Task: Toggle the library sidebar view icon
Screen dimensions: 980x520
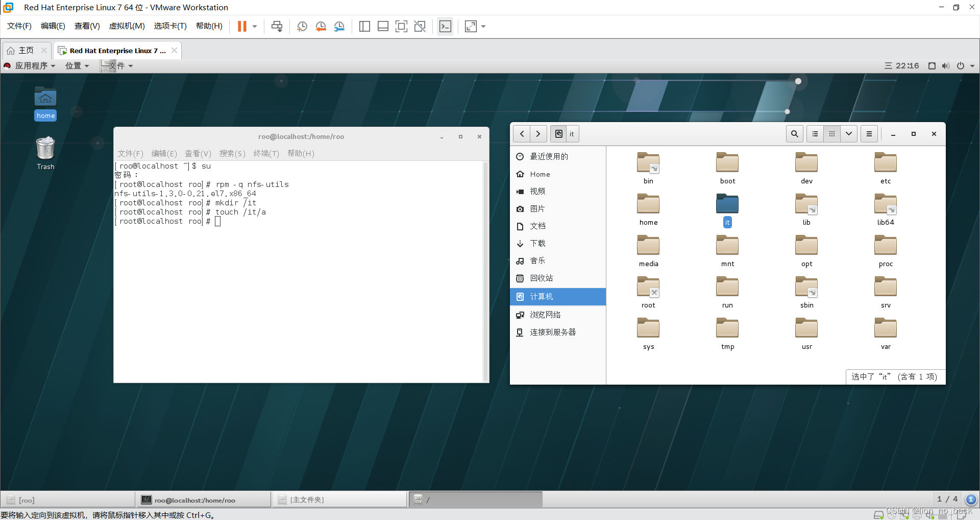Action: click(x=364, y=26)
